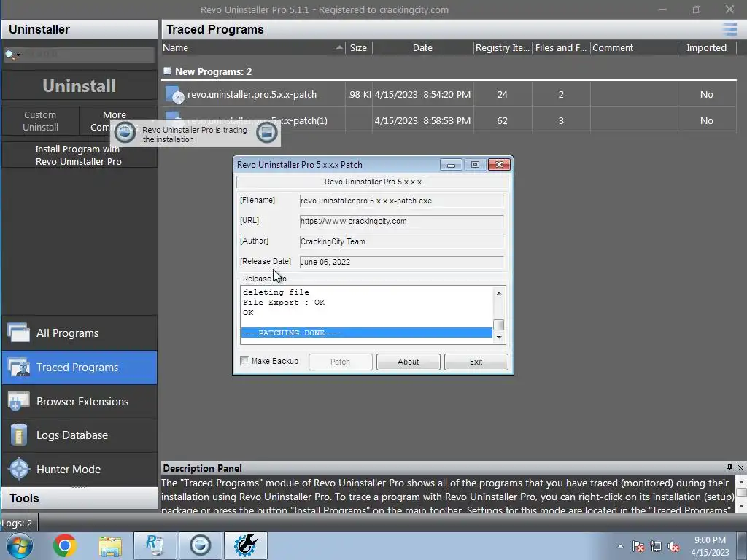Click the taskbar clock showing 9:00 PM

[x=710, y=546]
